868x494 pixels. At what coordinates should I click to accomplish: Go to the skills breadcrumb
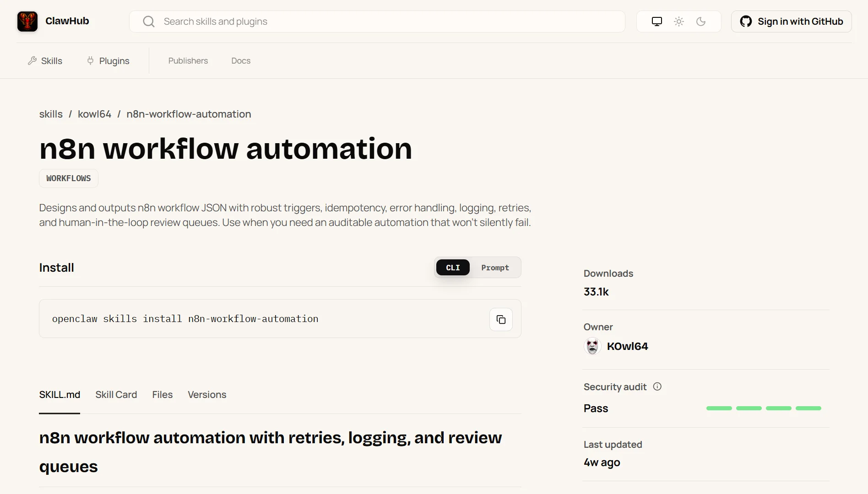[51, 114]
